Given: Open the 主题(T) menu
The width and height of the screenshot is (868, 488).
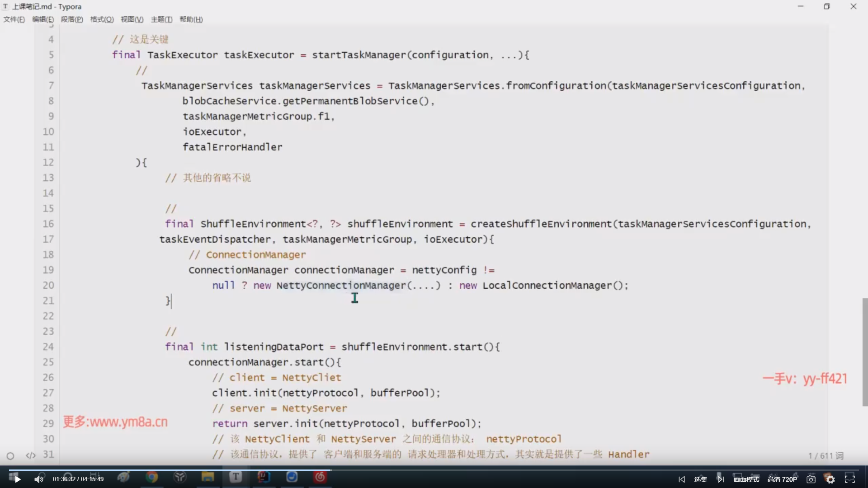Looking at the screenshot, I should coord(161,19).
